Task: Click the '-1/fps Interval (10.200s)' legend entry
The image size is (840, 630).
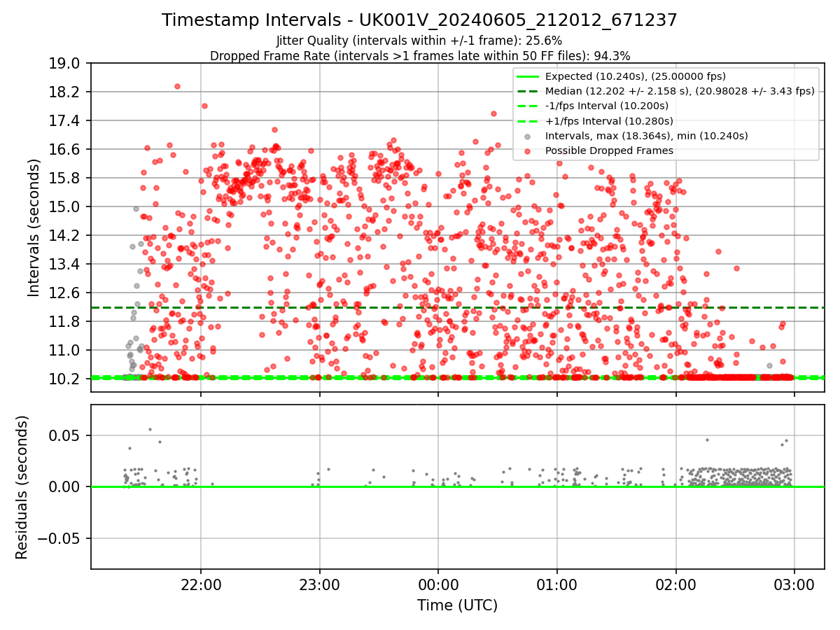Action: coord(607,106)
